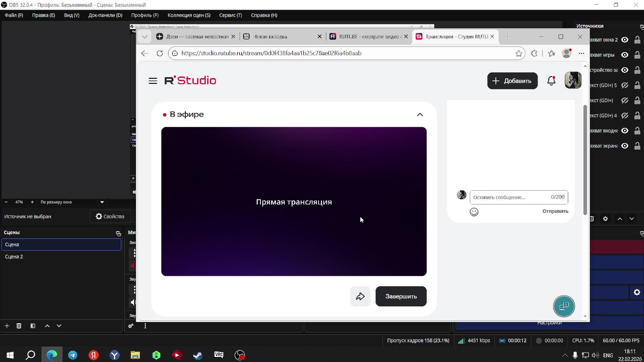Open the notifications bell in R Studio
This screenshot has height=362, width=644.
(x=551, y=81)
